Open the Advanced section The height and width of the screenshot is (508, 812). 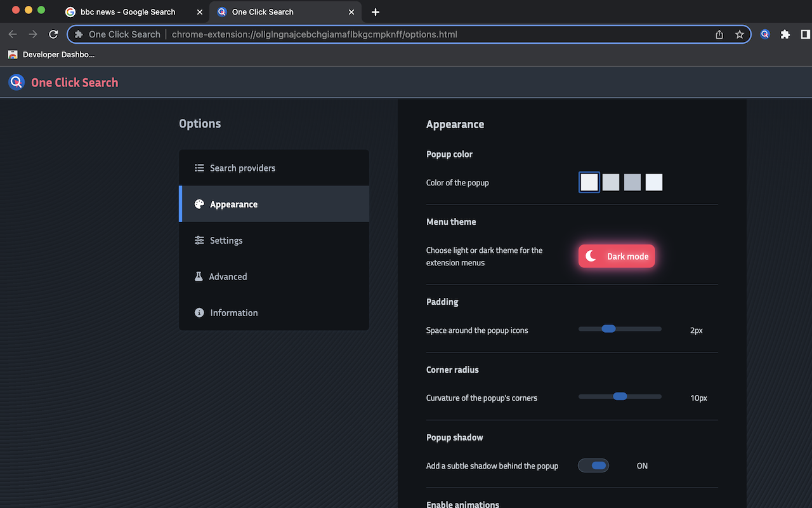[274, 276]
